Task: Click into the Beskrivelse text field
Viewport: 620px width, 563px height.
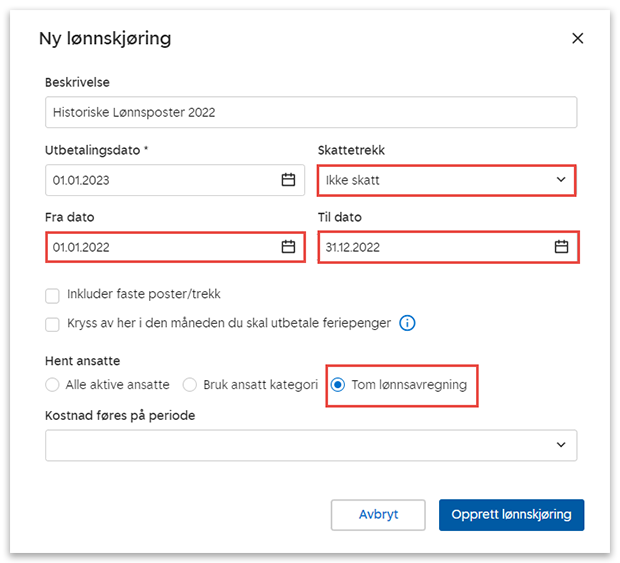Action: point(310,112)
